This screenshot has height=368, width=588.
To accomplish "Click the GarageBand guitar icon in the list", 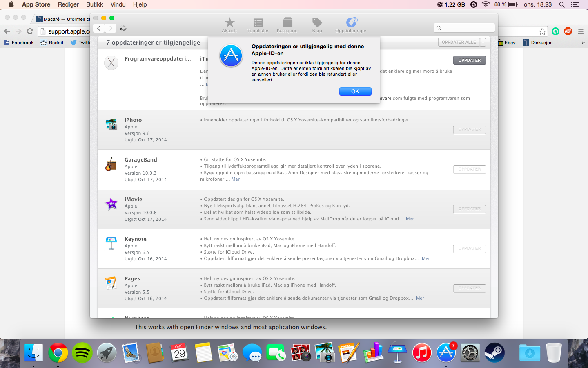I will pos(111,164).
